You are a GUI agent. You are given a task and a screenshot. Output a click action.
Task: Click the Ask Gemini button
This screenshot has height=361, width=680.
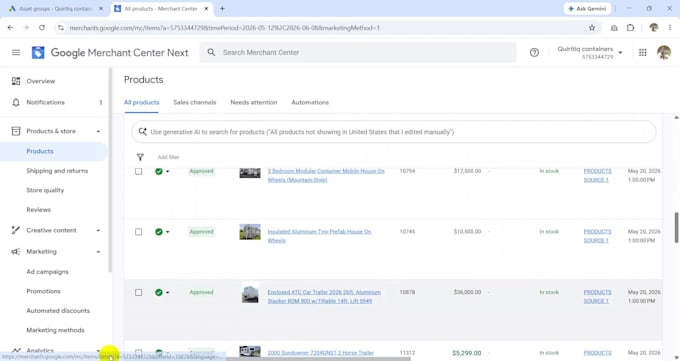click(587, 9)
